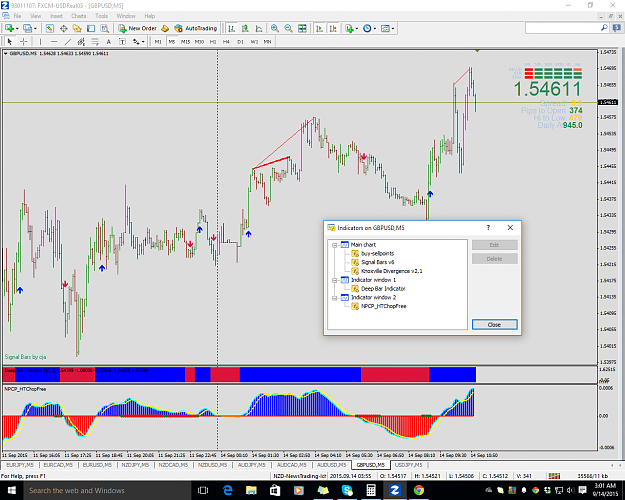Open the Indicators dropdown arrow

(357, 29)
